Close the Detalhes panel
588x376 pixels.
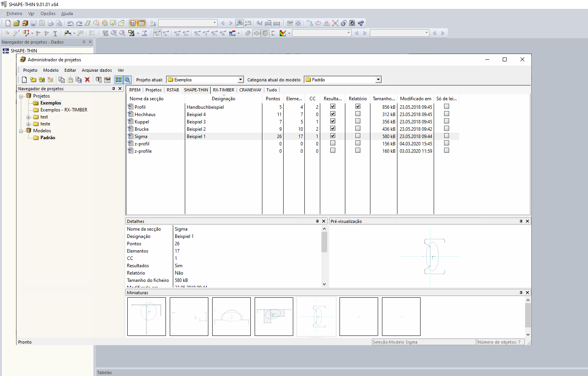[x=324, y=221]
